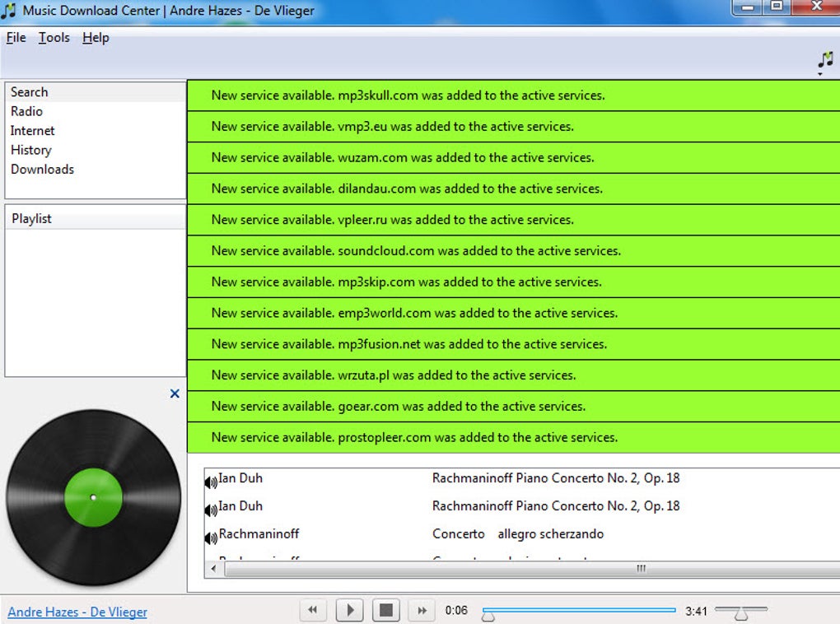Viewport: 840px width, 624px height.
Task: Select first 'Ian Duh' result artist name
Action: point(240,478)
